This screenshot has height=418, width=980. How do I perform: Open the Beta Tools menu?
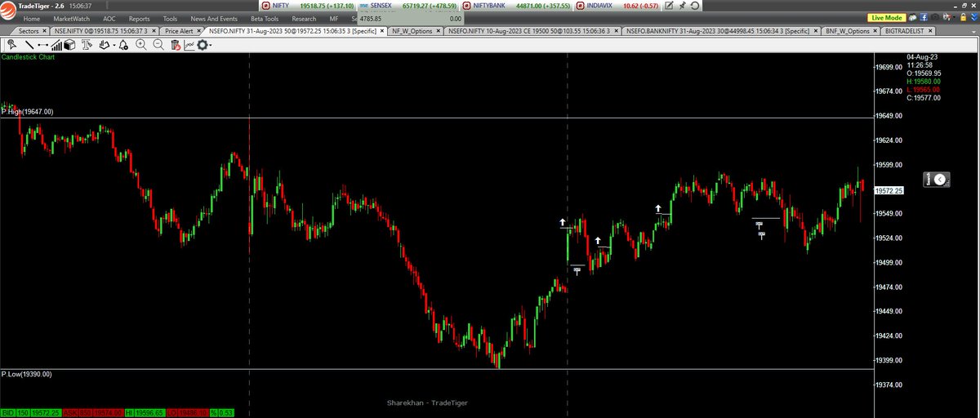coord(265,18)
